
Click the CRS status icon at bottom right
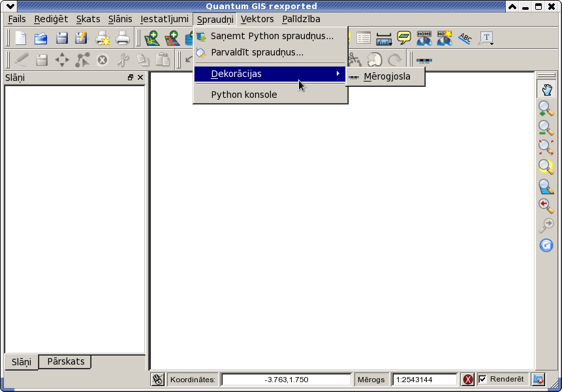point(539,380)
